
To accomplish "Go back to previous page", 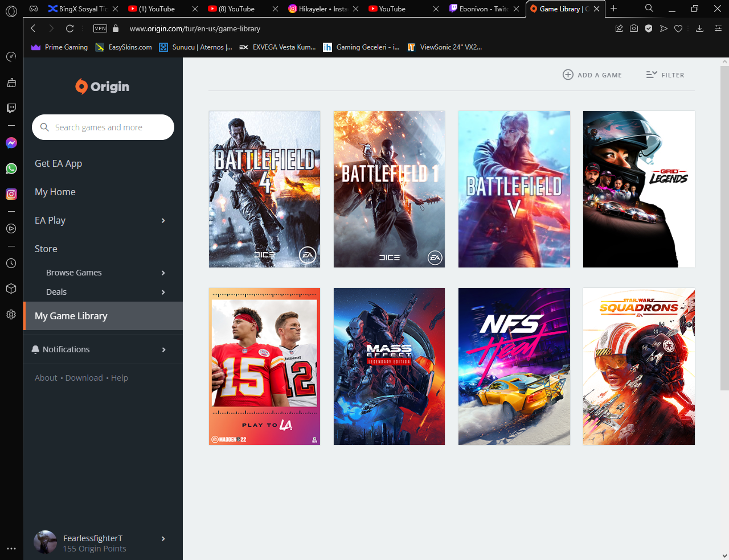I will 33,28.
